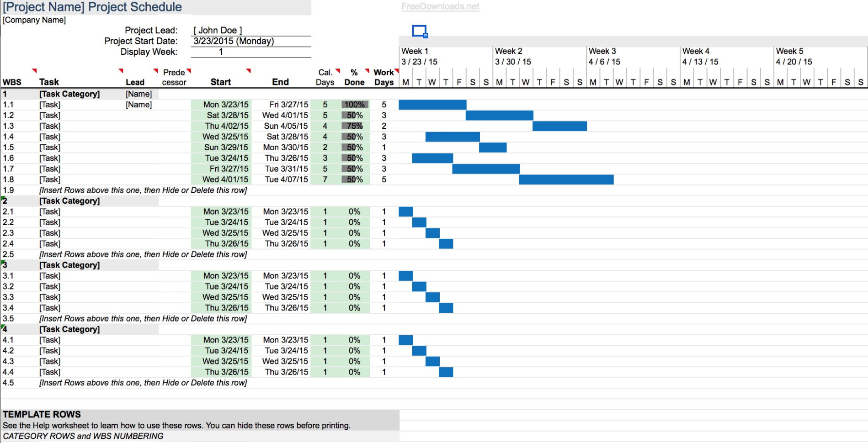Click the comment indicator on the WBS header
The image size is (868, 443).
[33, 71]
